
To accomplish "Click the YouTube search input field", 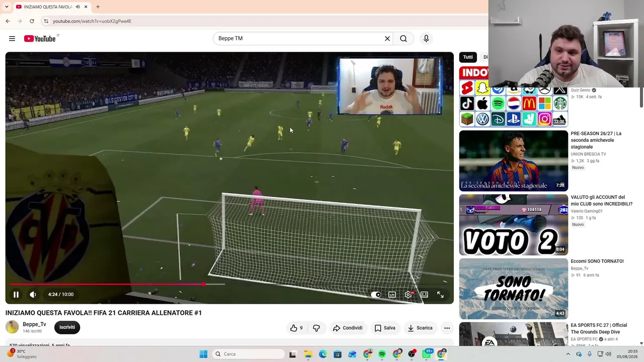I will tap(299, 39).
